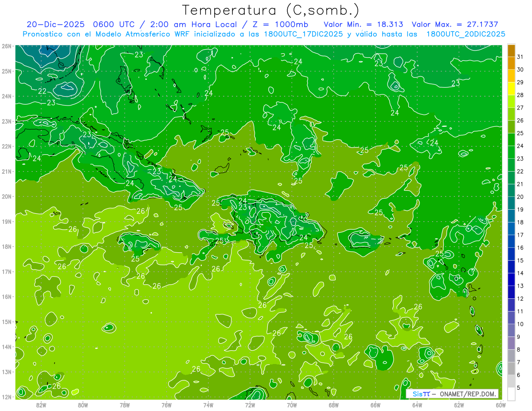
Task: Select the "Valor Min. = 18.313" readout
Action: (x=364, y=24)
